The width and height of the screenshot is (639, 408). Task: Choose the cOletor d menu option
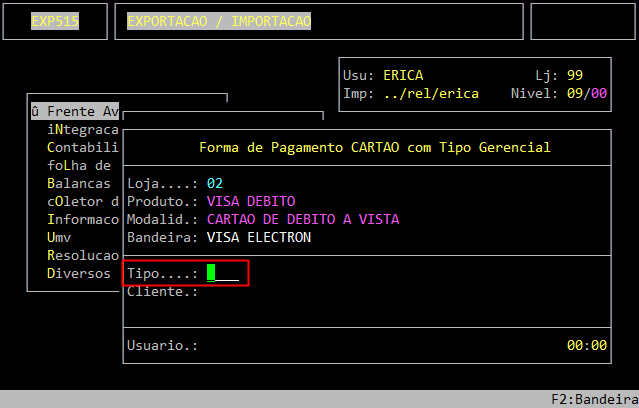pos(82,201)
